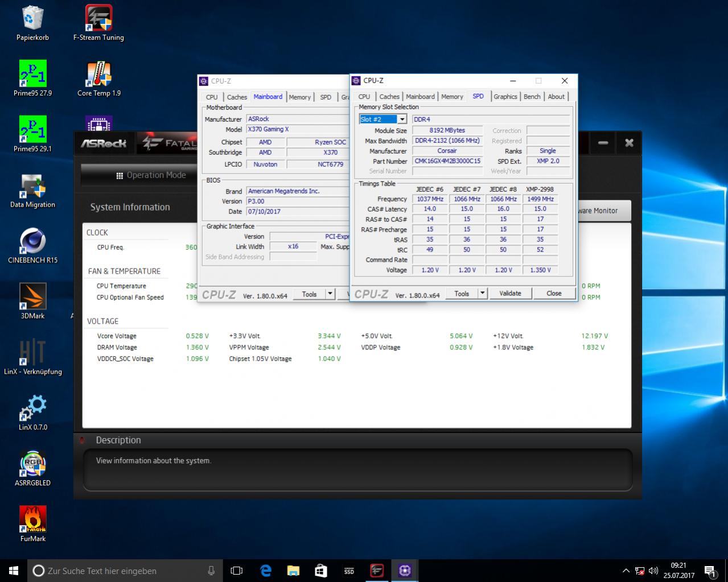Open Core Temp 1.9 desktop icon
Viewport: 728px width, 582px height.
tap(98, 79)
